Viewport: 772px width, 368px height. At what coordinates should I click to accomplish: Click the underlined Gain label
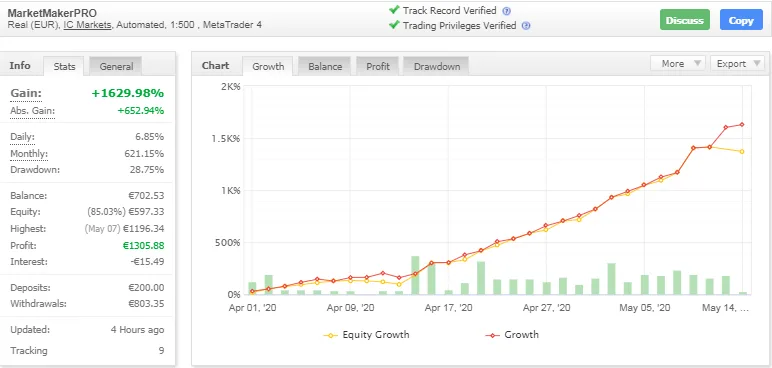coord(26,94)
